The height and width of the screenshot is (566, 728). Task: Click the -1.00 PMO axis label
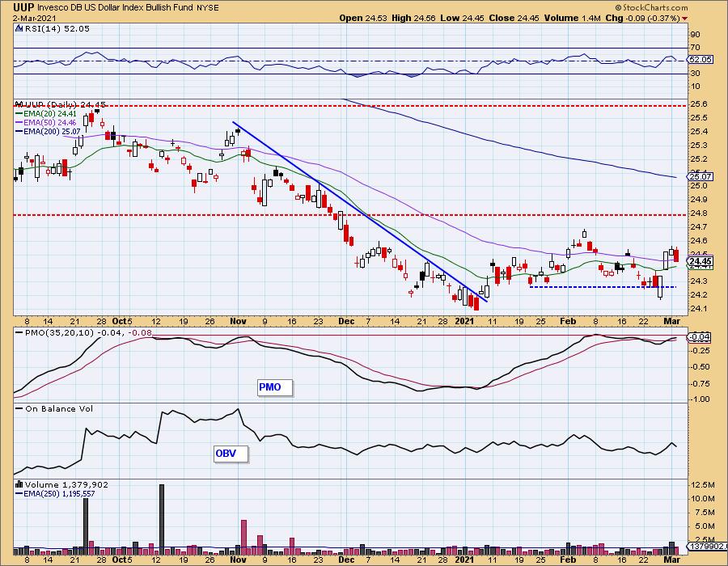(x=700, y=399)
